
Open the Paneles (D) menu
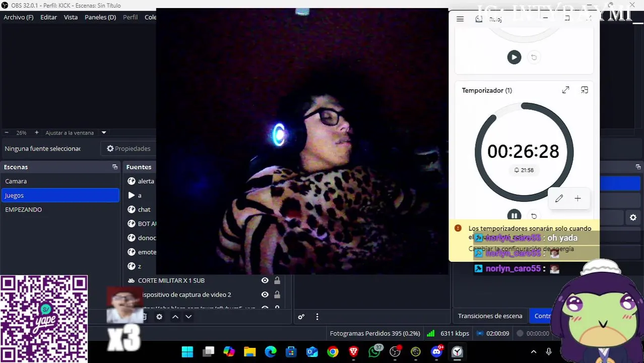pos(100,17)
